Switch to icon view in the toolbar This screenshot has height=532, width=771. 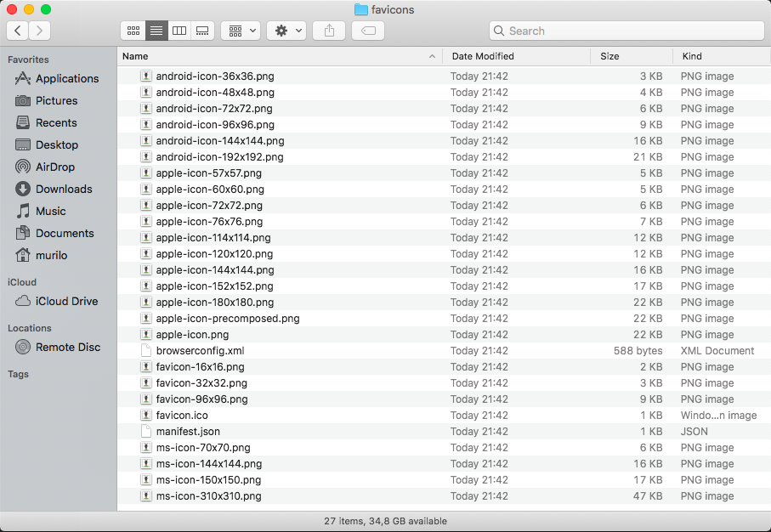pyautogui.click(x=133, y=31)
